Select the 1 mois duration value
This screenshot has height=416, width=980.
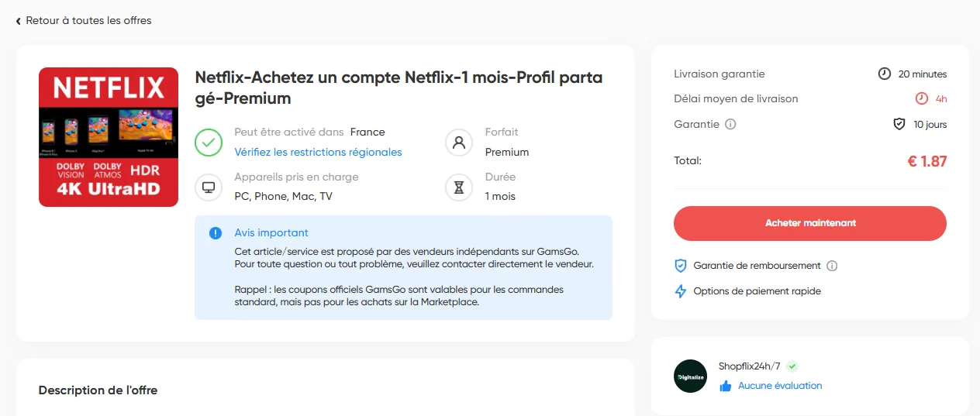pyautogui.click(x=500, y=196)
